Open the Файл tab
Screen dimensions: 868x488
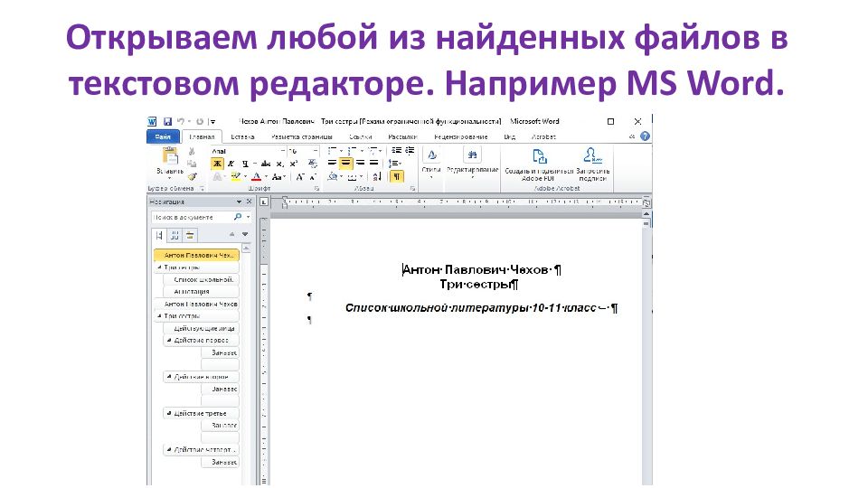163,136
